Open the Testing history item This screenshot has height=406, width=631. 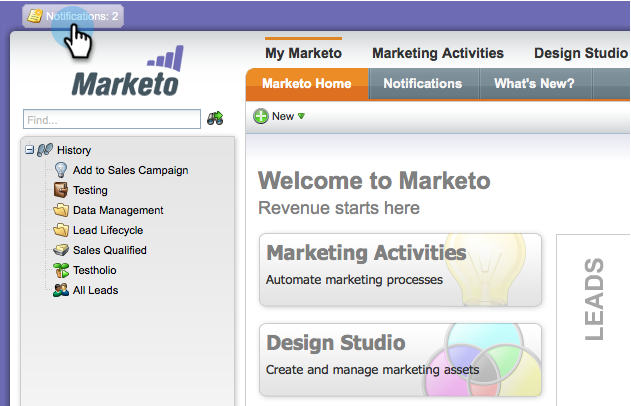point(90,190)
